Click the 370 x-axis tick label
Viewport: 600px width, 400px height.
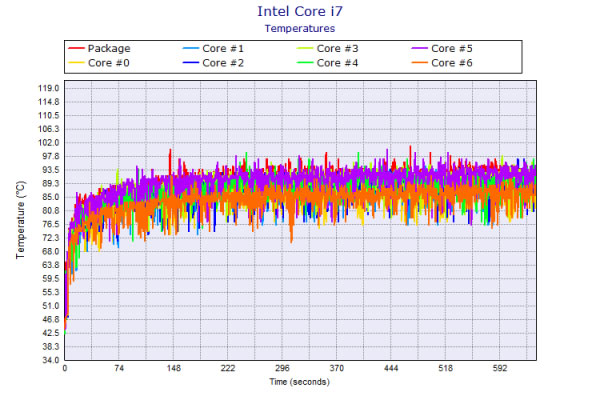pyautogui.click(x=337, y=368)
